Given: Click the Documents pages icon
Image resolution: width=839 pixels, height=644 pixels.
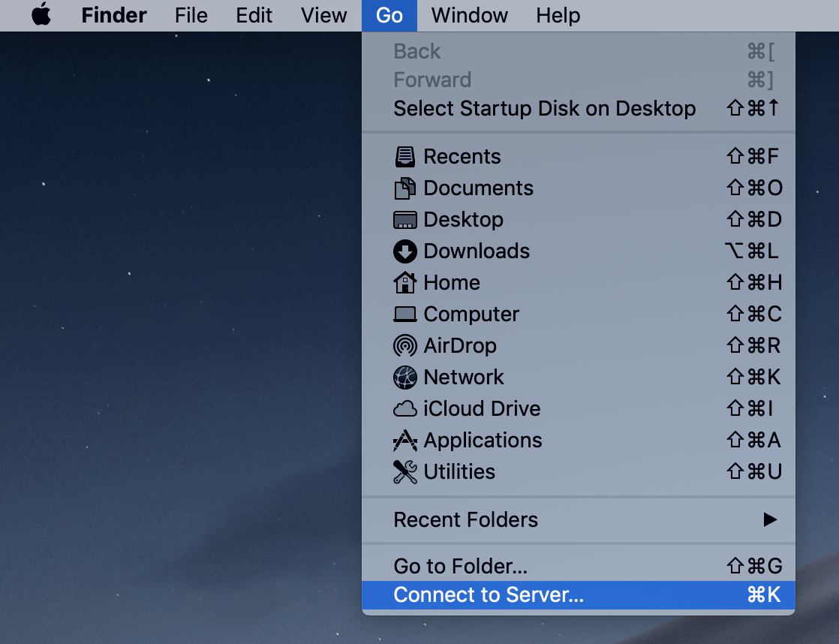Looking at the screenshot, I should (x=405, y=188).
